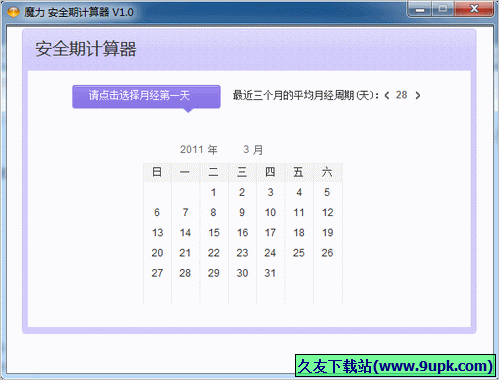
Task: Choose day 7 in the calendar
Action: click(185, 212)
